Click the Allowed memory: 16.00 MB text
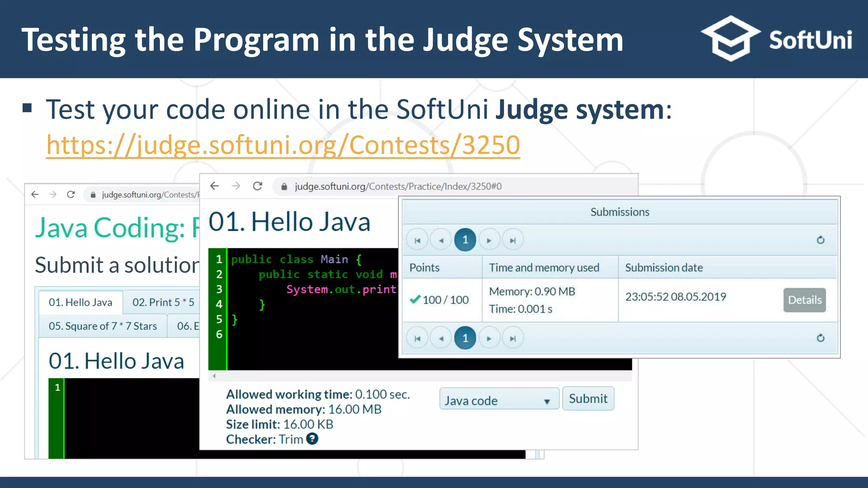868x488 pixels. 303,409
